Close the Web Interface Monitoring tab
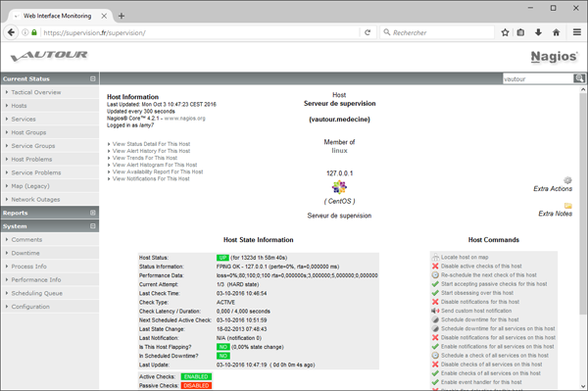 (104, 16)
